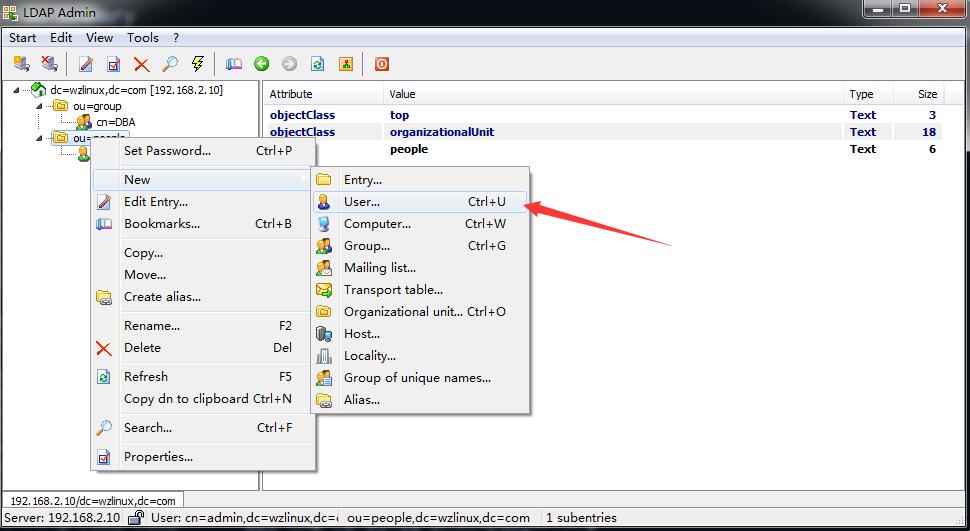Open the Edit menu
This screenshot has height=531, width=970.
[61, 38]
